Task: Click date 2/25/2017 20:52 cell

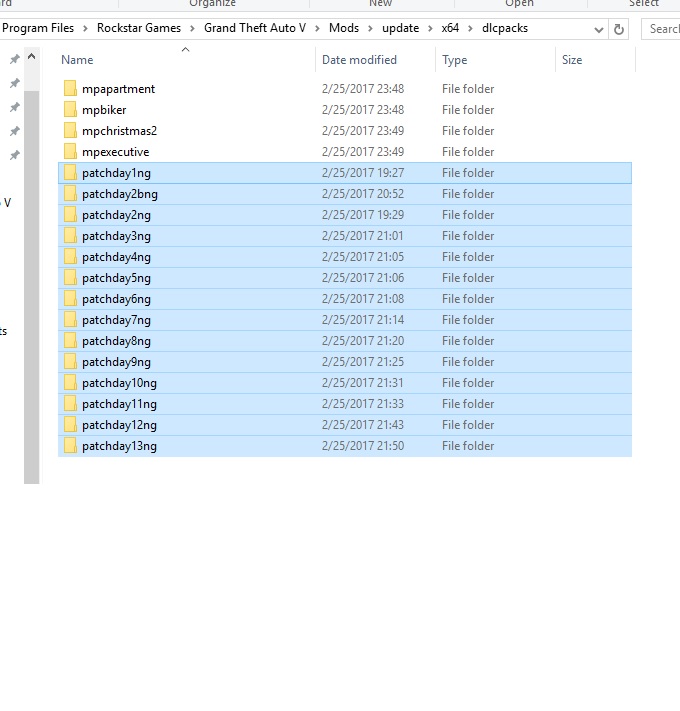Action: [x=363, y=194]
